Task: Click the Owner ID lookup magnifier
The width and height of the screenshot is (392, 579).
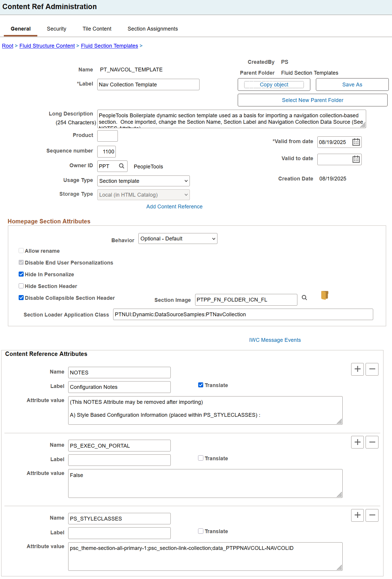Action: pos(121,166)
